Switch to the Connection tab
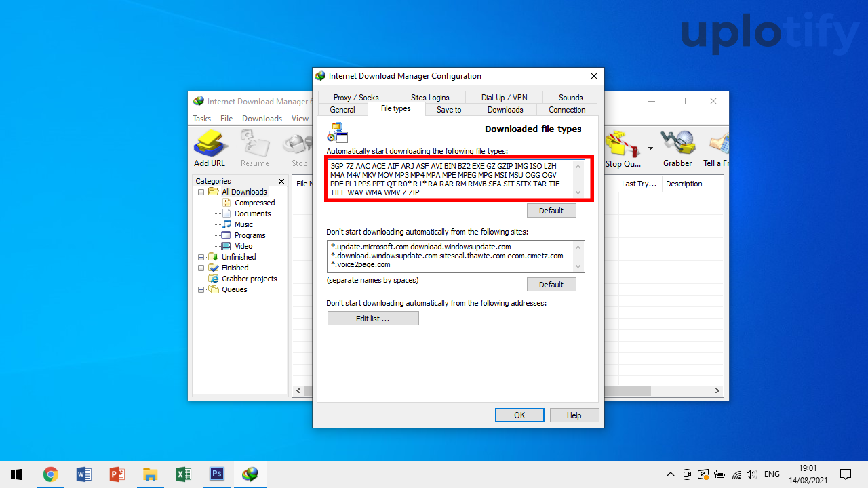Image resolution: width=868 pixels, height=488 pixels. click(x=567, y=110)
